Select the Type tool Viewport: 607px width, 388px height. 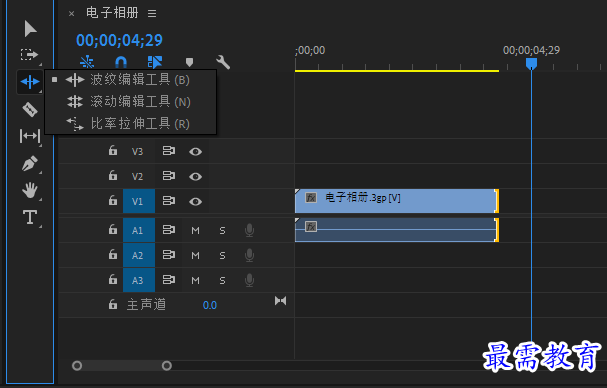tap(30, 218)
